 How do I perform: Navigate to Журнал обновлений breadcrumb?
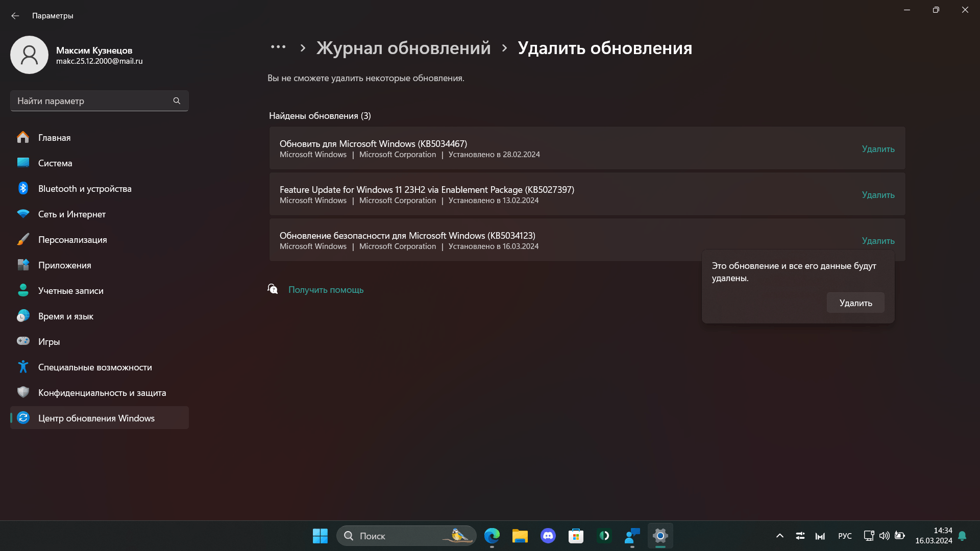click(403, 48)
